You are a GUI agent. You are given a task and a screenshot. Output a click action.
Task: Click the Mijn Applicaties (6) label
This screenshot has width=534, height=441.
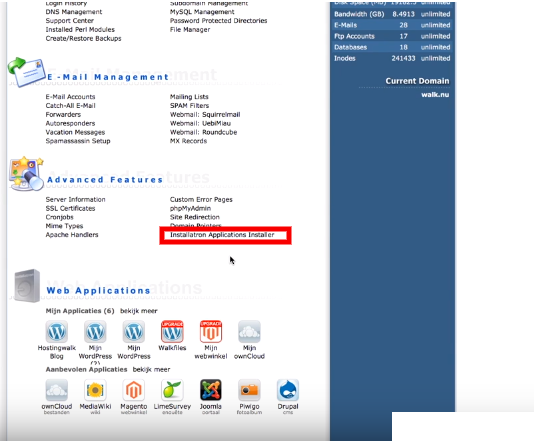coord(80,311)
